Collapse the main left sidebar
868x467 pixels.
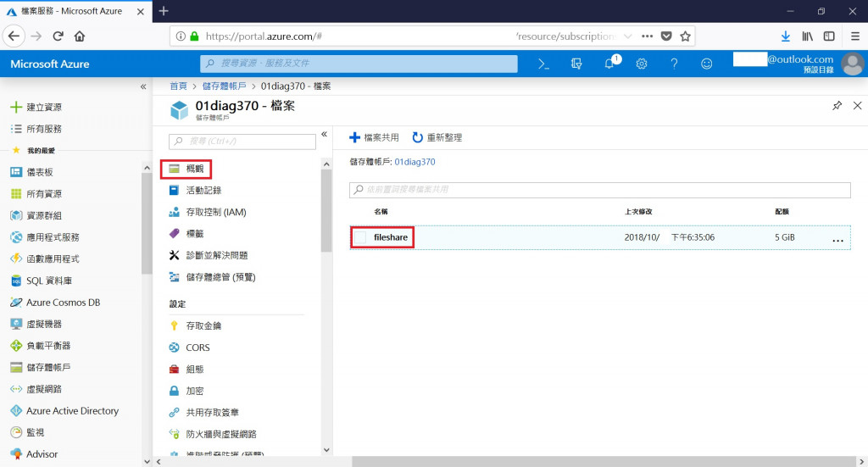click(143, 86)
